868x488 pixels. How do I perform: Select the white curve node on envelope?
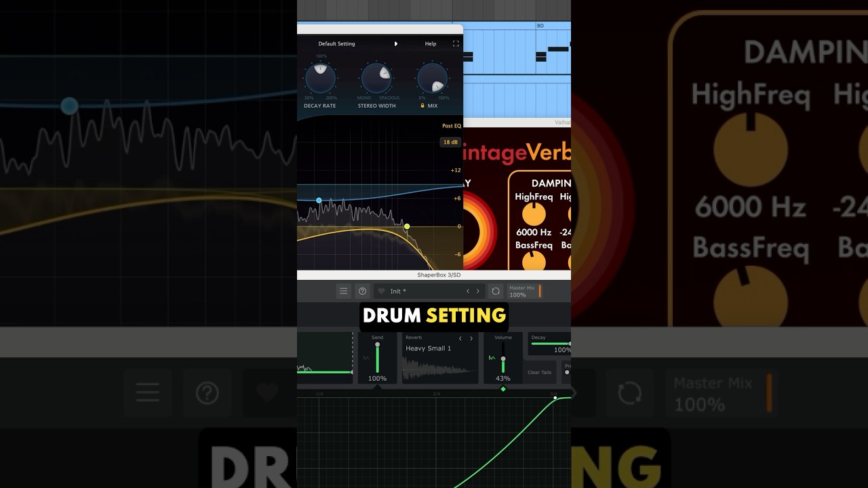(555, 398)
